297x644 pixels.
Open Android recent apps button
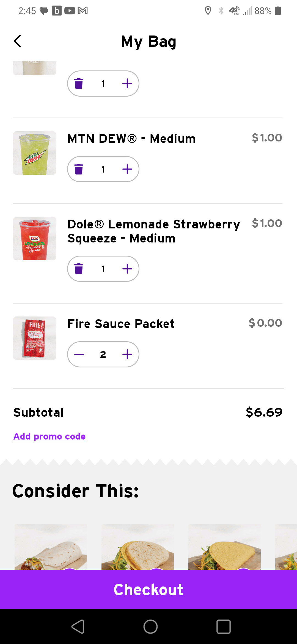pyautogui.click(x=223, y=627)
